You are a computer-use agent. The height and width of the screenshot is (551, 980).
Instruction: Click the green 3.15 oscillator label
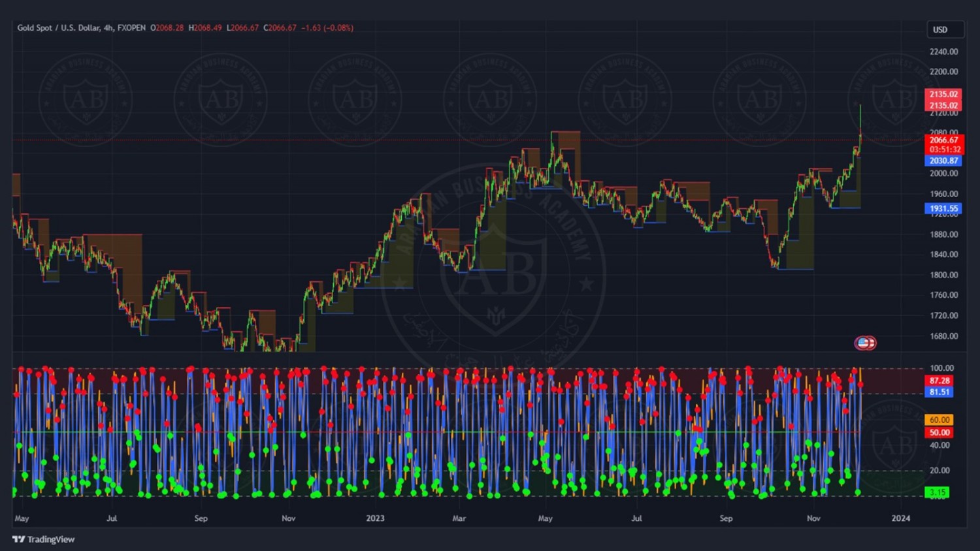tap(938, 492)
